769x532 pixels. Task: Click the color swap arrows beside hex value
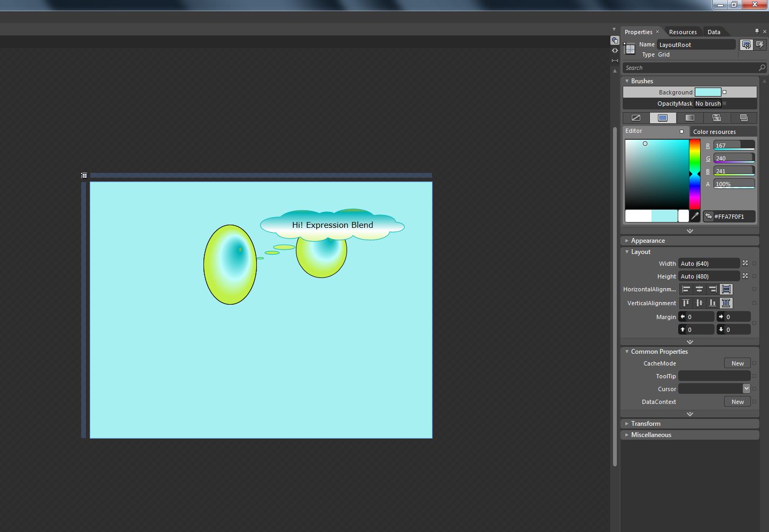pyautogui.click(x=709, y=217)
